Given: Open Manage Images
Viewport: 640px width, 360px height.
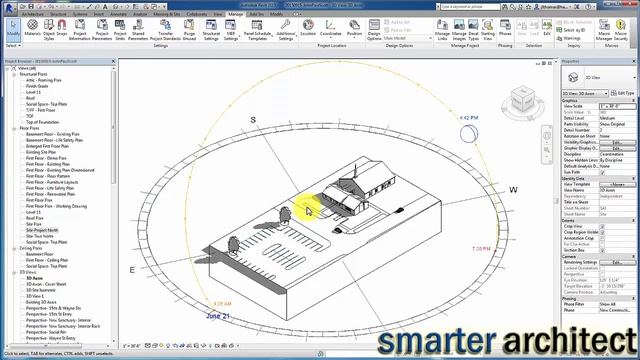Looking at the screenshot, I should [459, 29].
